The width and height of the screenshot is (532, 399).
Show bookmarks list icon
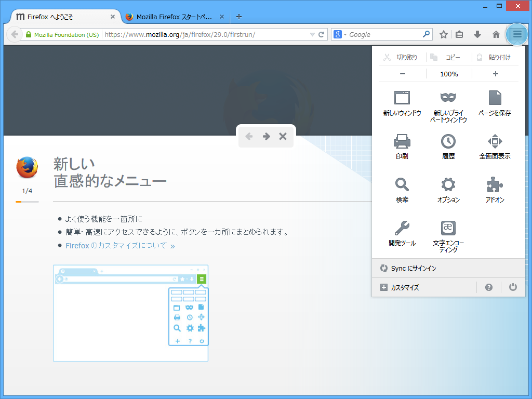[459, 34]
